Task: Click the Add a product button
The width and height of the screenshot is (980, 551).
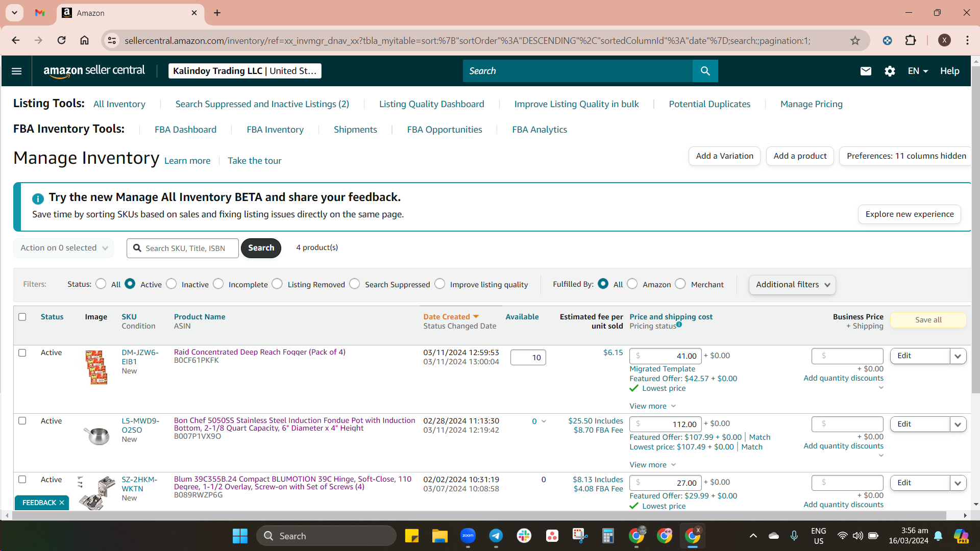Action: pyautogui.click(x=800, y=156)
